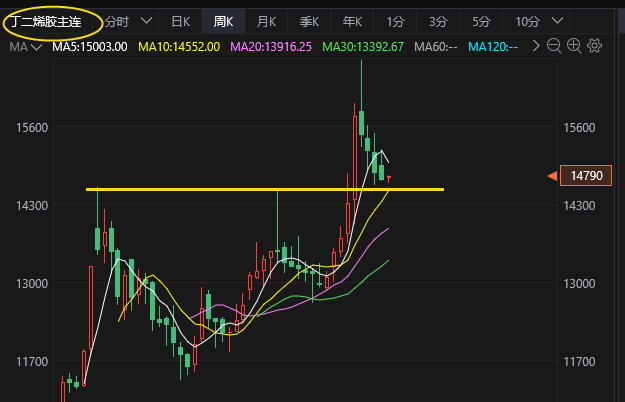Click the current price tag 14790
This screenshot has height=402, width=625.
[x=586, y=176]
